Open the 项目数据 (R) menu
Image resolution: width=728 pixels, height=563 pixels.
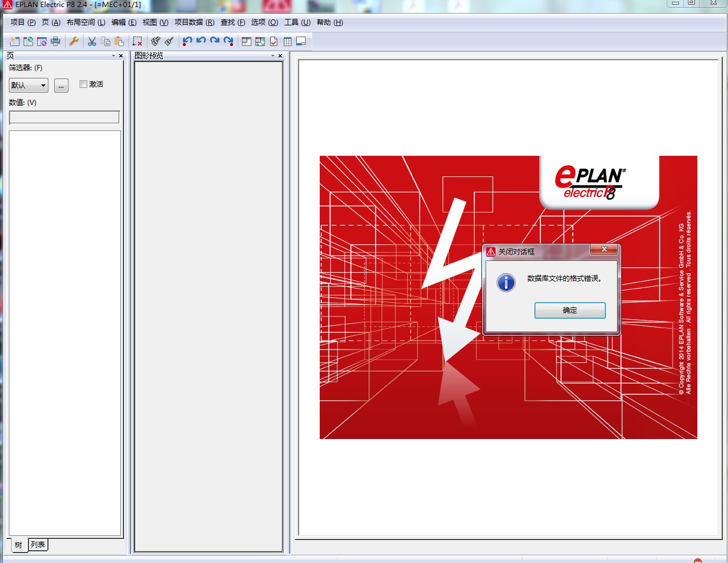click(194, 22)
